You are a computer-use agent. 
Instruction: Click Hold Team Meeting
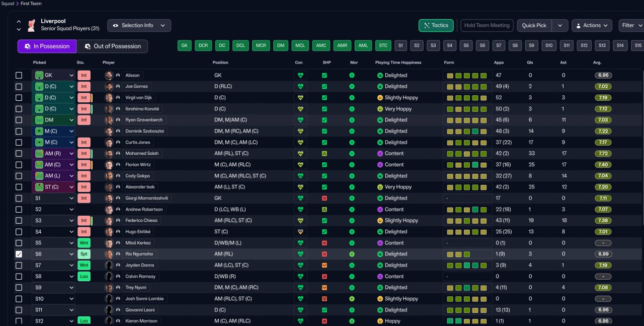click(487, 26)
